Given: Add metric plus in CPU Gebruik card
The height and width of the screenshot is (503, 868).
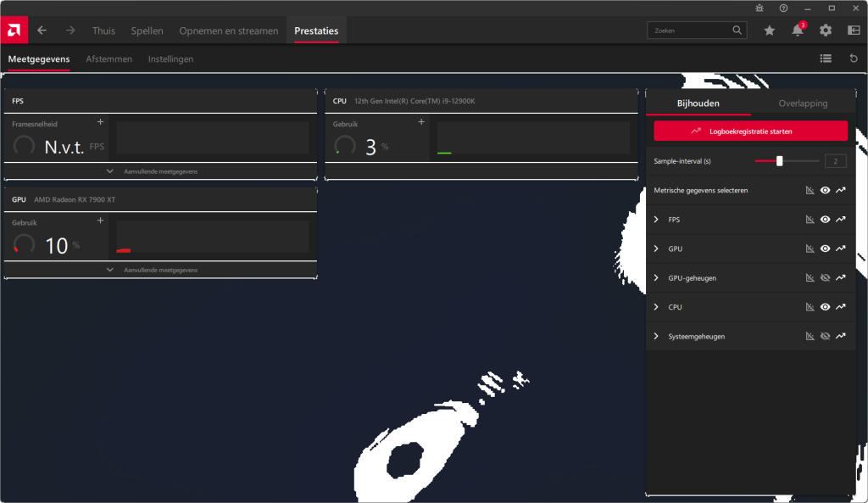Looking at the screenshot, I should coord(421,122).
